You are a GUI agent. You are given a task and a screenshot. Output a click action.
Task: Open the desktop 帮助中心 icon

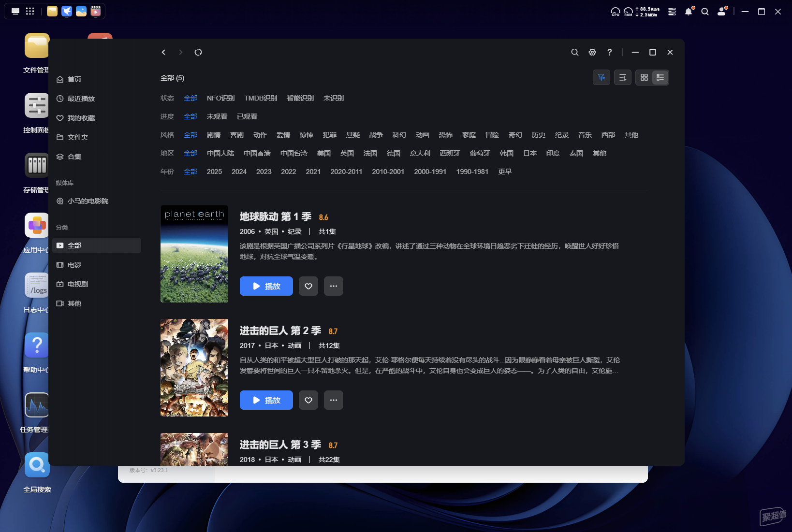pyautogui.click(x=37, y=345)
